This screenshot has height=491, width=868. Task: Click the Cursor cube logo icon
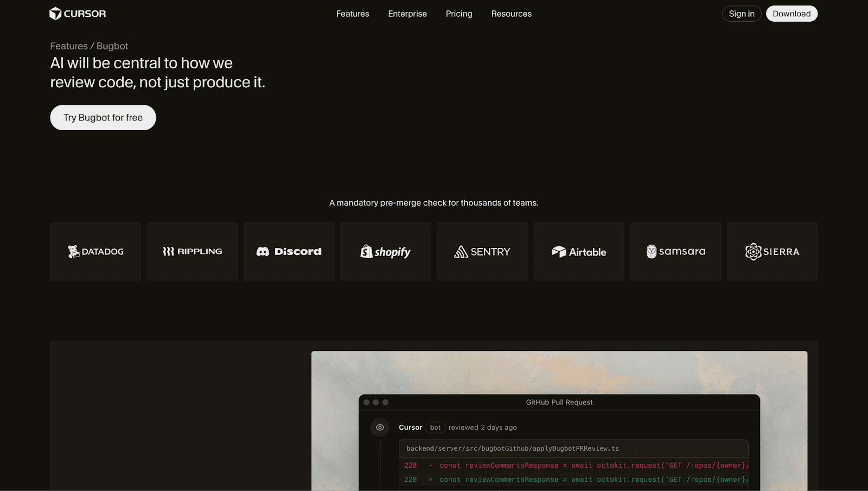(55, 14)
